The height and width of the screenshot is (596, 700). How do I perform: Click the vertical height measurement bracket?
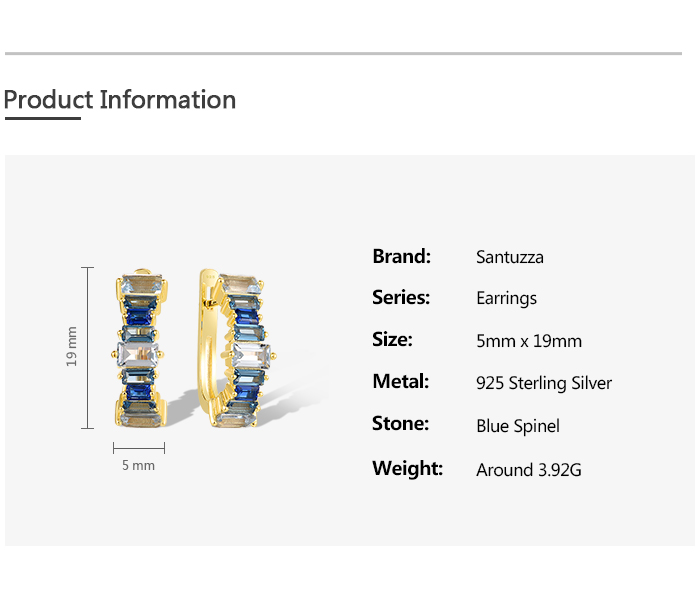tap(88, 348)
